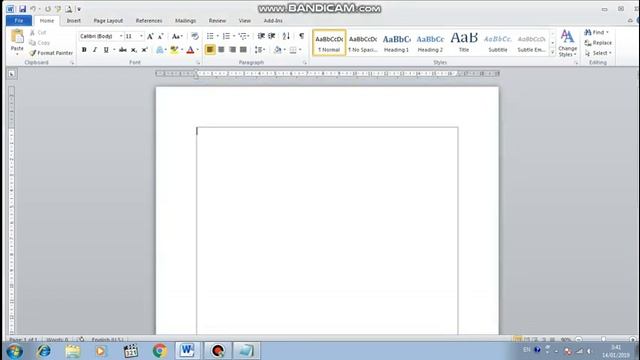Toggle Show/Hide paragraph marks
This screenshot has height=360, width=640.
point(302,36)
